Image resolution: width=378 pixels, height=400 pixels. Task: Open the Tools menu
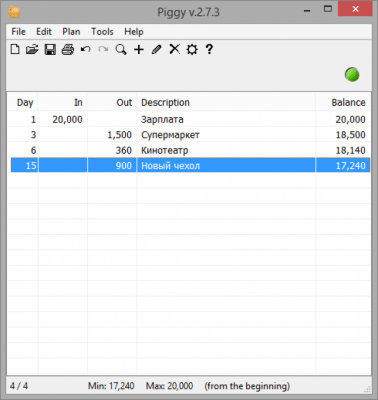coord(102,32)
